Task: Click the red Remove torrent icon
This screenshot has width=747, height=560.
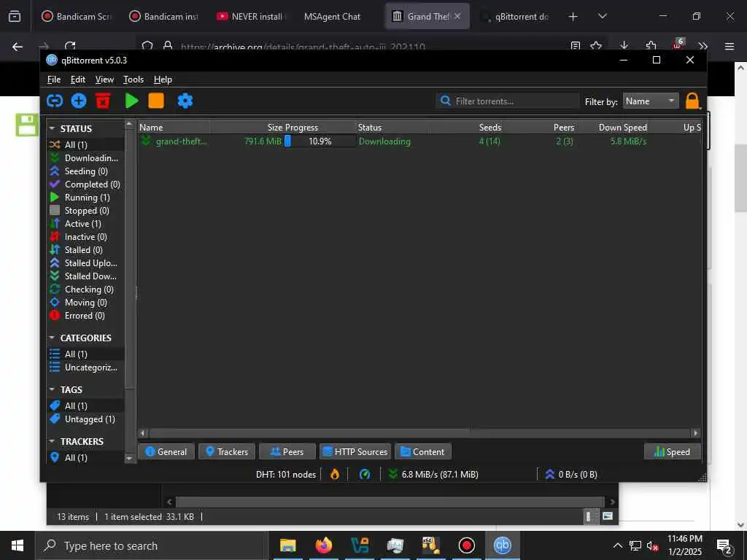Action: pyautogui.click(x=103, y=101)
